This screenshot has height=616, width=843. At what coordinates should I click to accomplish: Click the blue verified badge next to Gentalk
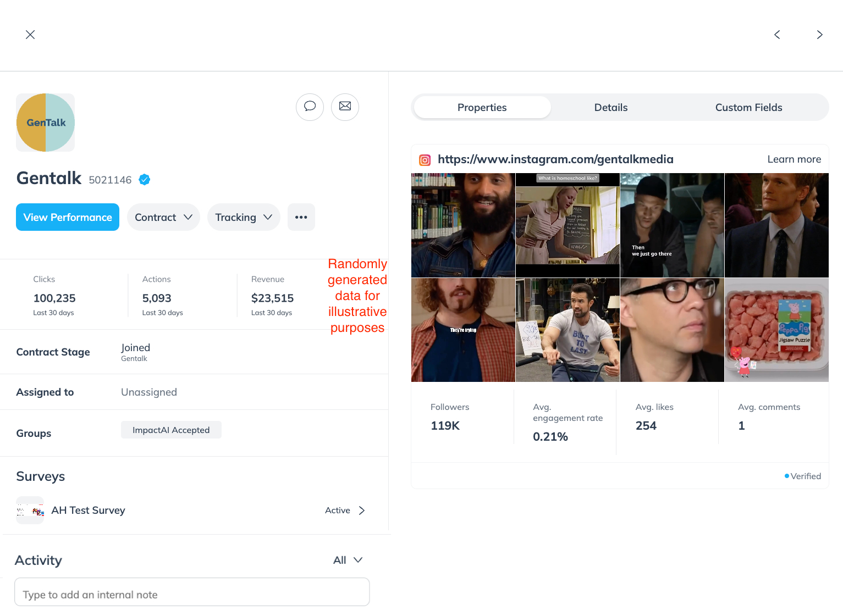point(145,180)
